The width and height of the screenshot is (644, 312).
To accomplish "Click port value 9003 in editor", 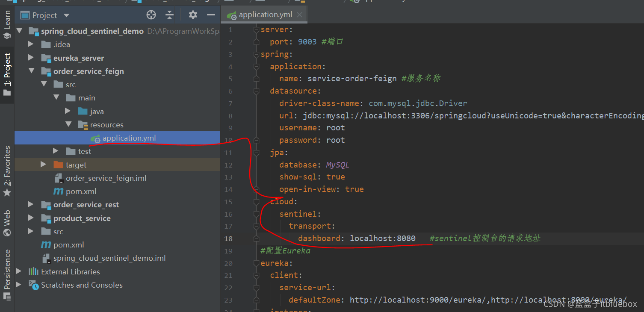I will coord(307,42).
